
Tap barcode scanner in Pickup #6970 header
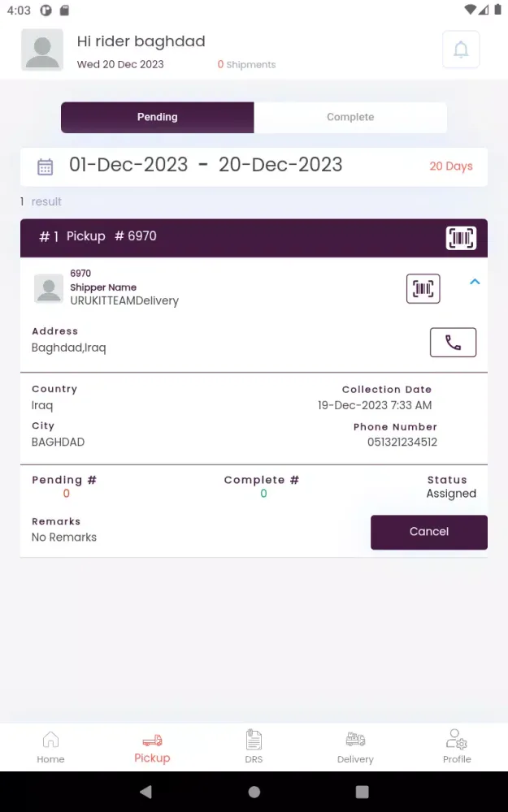(461, 238)
